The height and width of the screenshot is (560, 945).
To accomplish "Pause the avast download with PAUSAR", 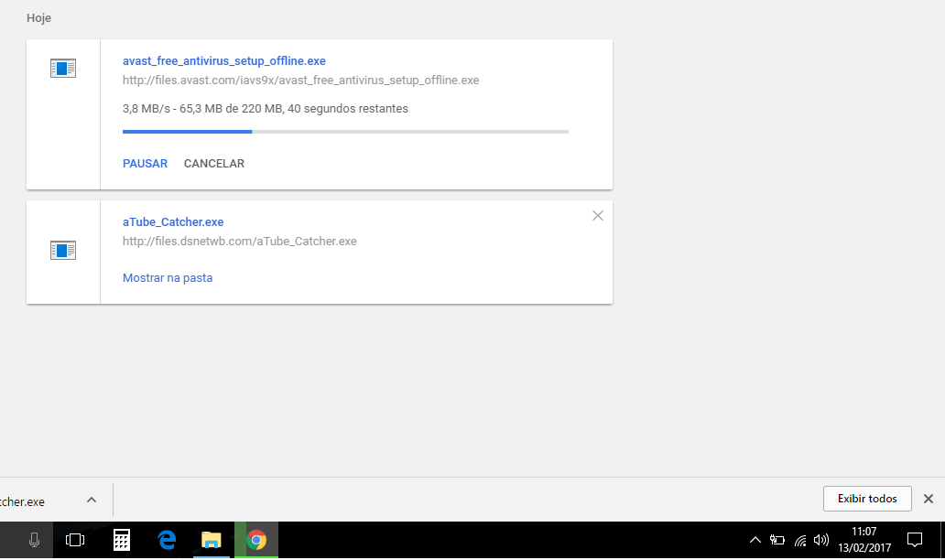I will 145,163.
